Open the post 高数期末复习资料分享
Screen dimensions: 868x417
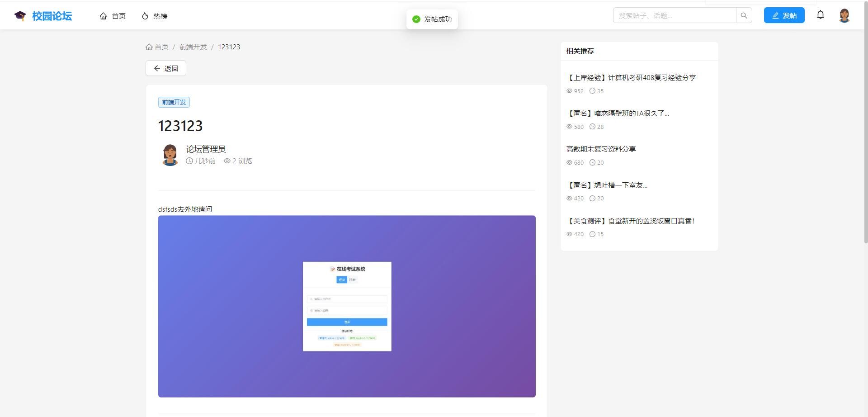(601, 148)
